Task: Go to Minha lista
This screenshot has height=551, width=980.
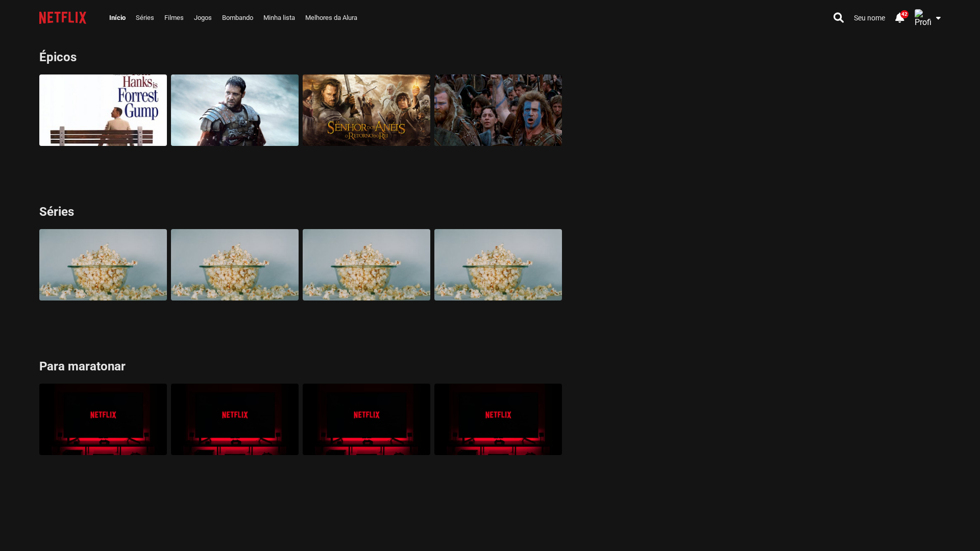Action: click(279, 17)
